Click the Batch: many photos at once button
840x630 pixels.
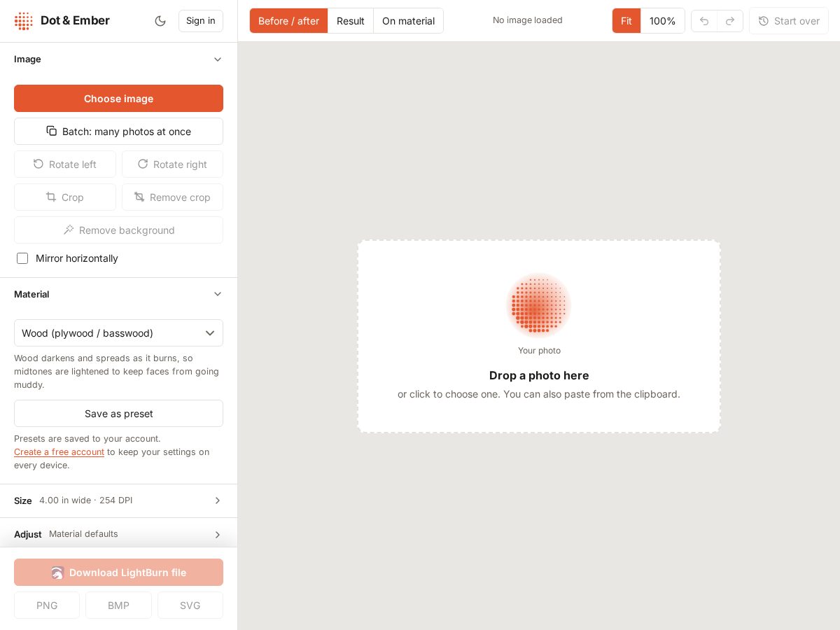point(119,132)
